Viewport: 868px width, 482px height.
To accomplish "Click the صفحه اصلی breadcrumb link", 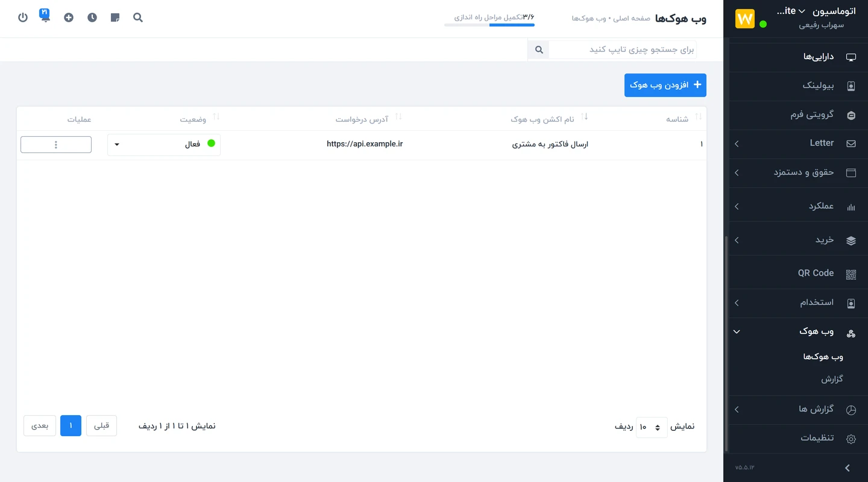I will (632, 19).
